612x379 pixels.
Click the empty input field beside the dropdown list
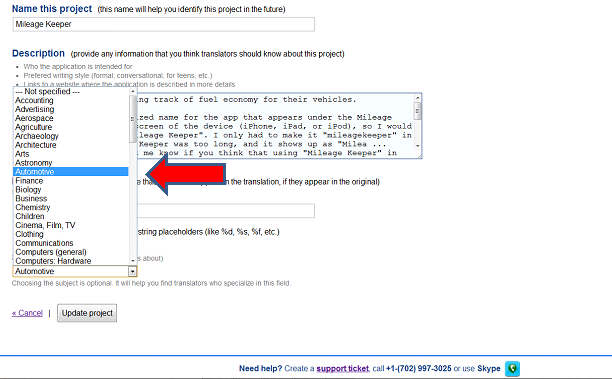click(x=226, y=211)
